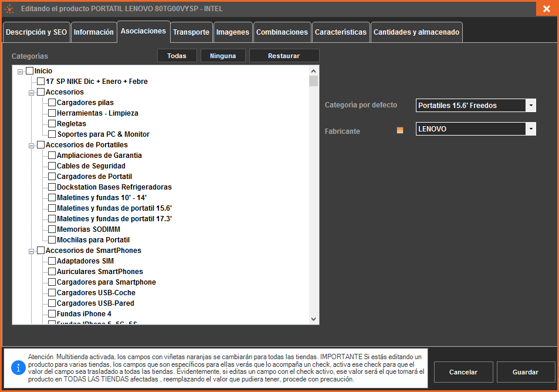The width and height of the screenshot is (559, 392).
Task: Open the Categoría por defecto dropdown
Action: (x=530, y=106)
